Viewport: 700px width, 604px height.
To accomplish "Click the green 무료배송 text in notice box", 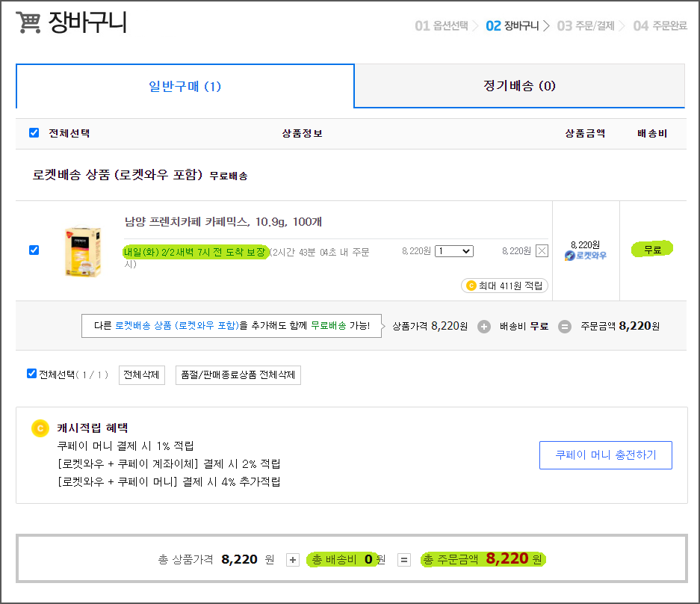I will coord(329,326).
